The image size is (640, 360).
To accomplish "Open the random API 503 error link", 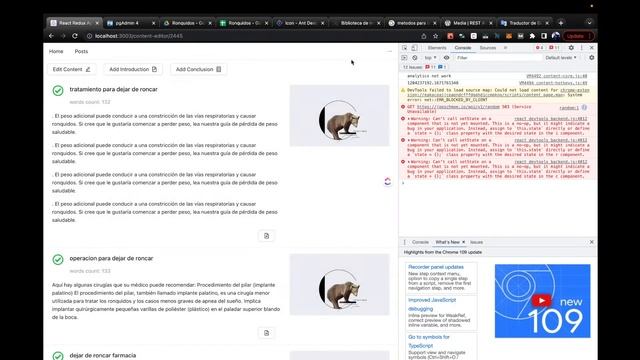I will [458, 107].
